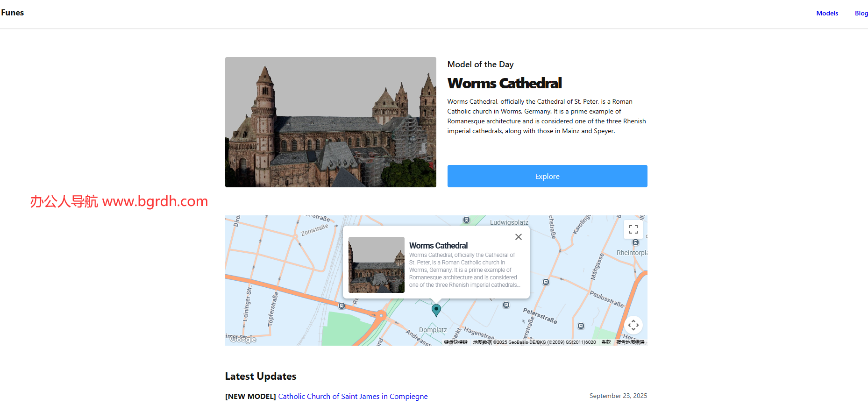The width and height of the screenshot is (868, 405).
Task: Open the map terms link (条款)
Action: [x=606, y=342]
